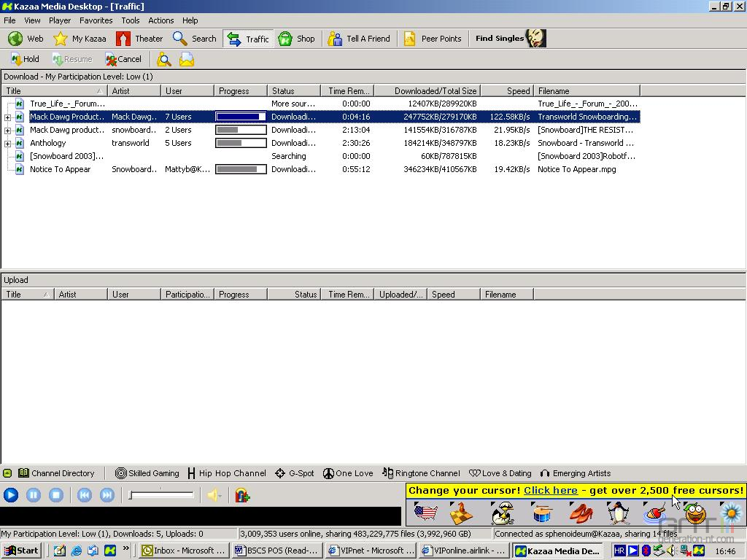Image resolution: width=747 pixels, height=560 pixels.
Task: Open the Ringtone Channel
Action: [421, 473]
